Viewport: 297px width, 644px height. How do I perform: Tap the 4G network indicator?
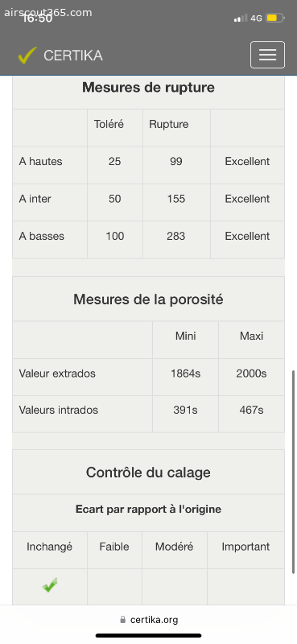pos(256,18)
